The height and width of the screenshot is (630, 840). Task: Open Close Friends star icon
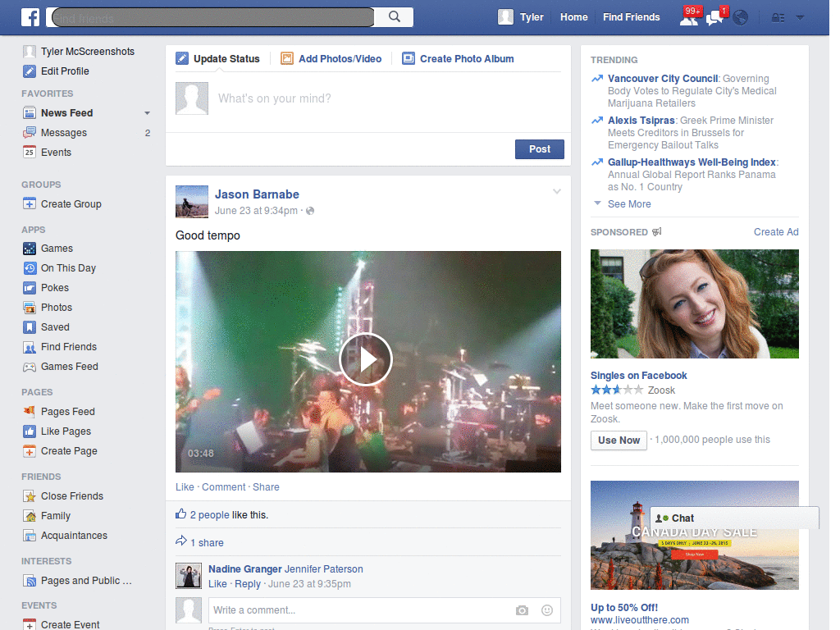pyautogui.click(x=30, y=496)
